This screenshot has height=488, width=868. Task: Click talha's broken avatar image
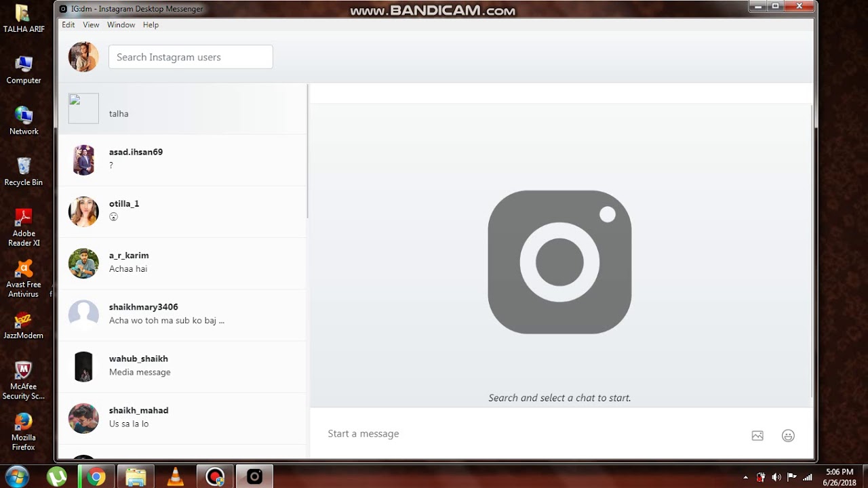83,108
